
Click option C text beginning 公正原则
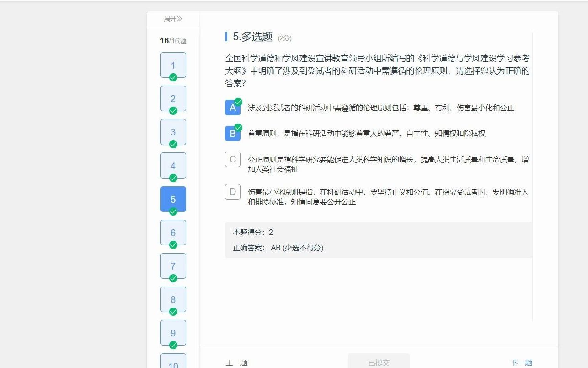pyautogui.click(x=388, y=164)
